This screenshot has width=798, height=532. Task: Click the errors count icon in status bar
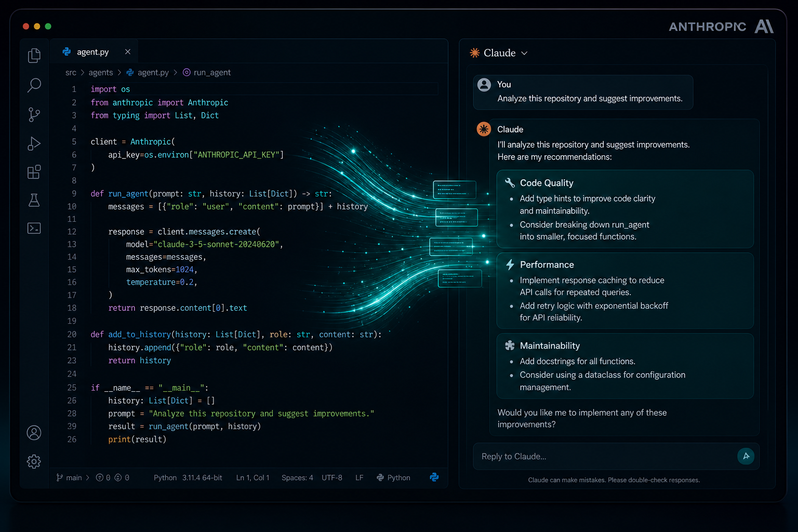99,477
